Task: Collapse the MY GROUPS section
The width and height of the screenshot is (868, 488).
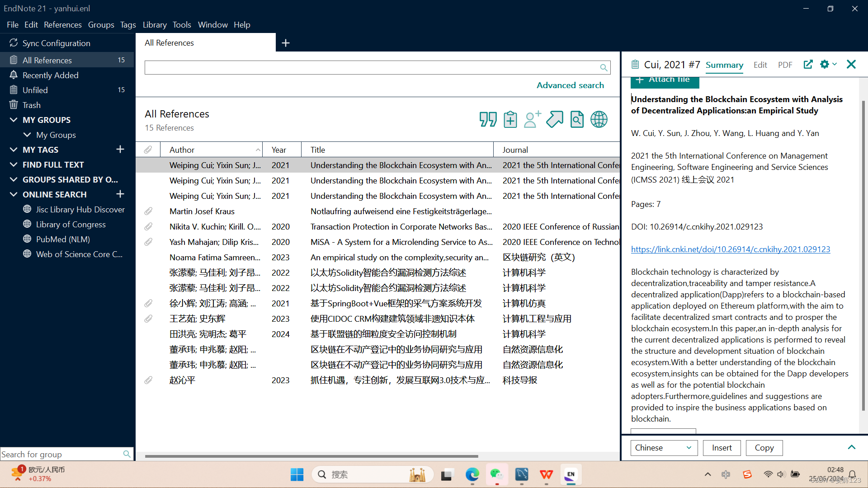Action: tap(14, 120)
